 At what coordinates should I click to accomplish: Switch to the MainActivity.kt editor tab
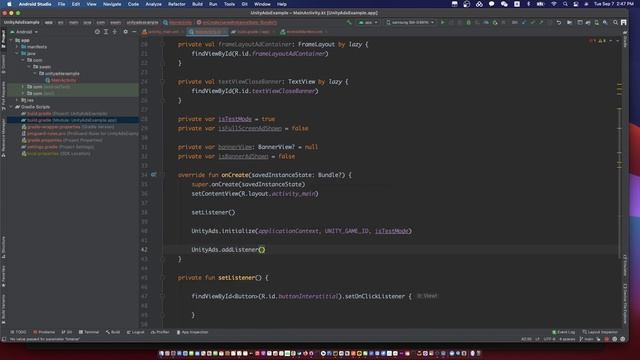click(x=207, y=32)
